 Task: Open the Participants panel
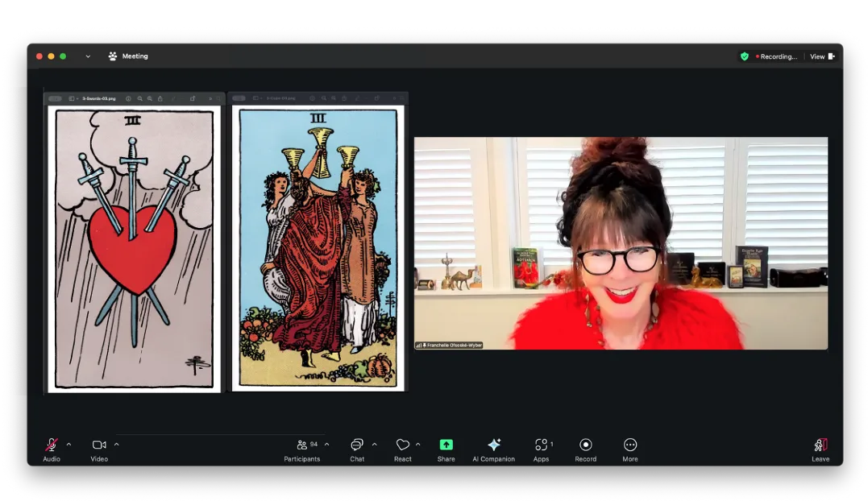coord(302,445)
